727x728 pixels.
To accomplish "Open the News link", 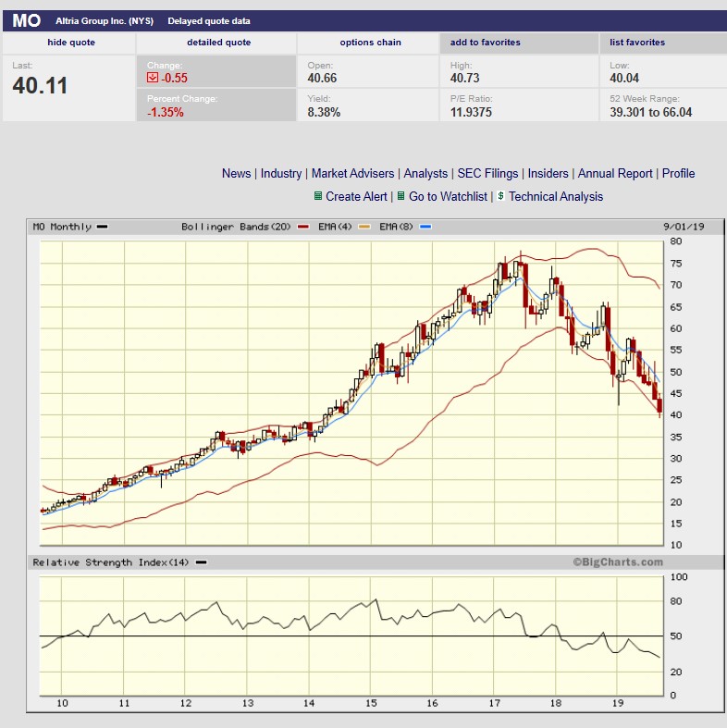I will (236, 174).
